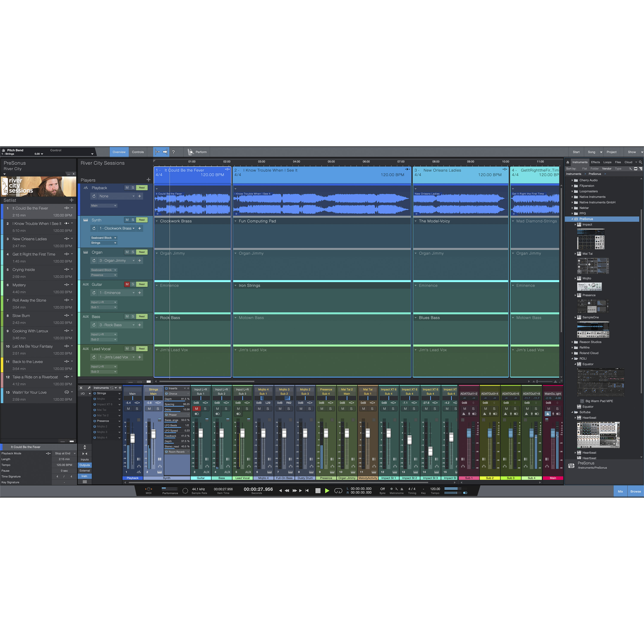The height and width of the screenshot is (644, 644).
Task: Click the home icon in the Browser panel
Action: [x=568, y=162]
